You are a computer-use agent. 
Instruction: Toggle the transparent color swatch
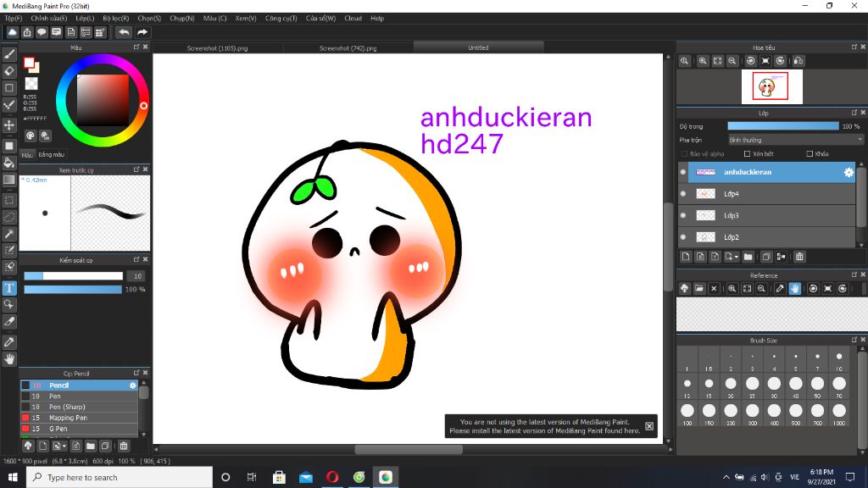pyautogui.click(x=31, y=84)
